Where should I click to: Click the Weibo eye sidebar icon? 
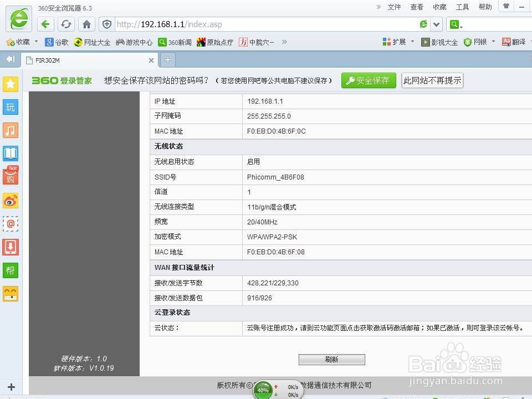click(11, 201)
